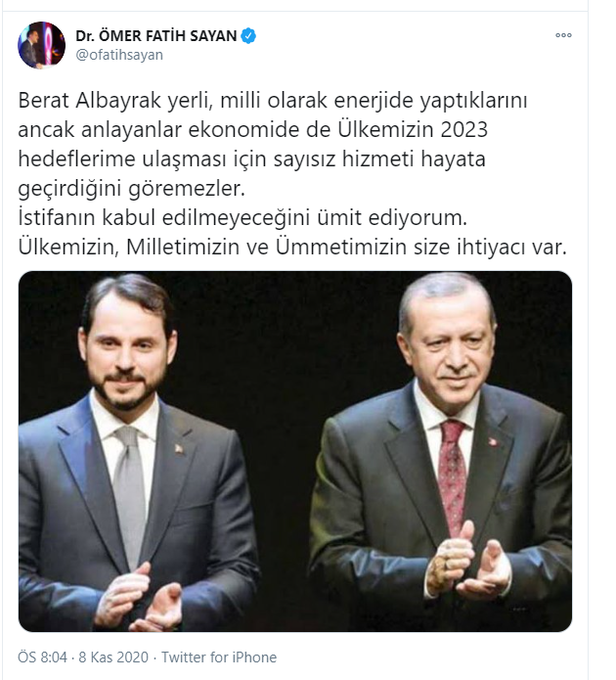Click the flag lapel pin on blue suit
Screen dimensions: 616x680
pyautogui.click(x=179, y=449)
